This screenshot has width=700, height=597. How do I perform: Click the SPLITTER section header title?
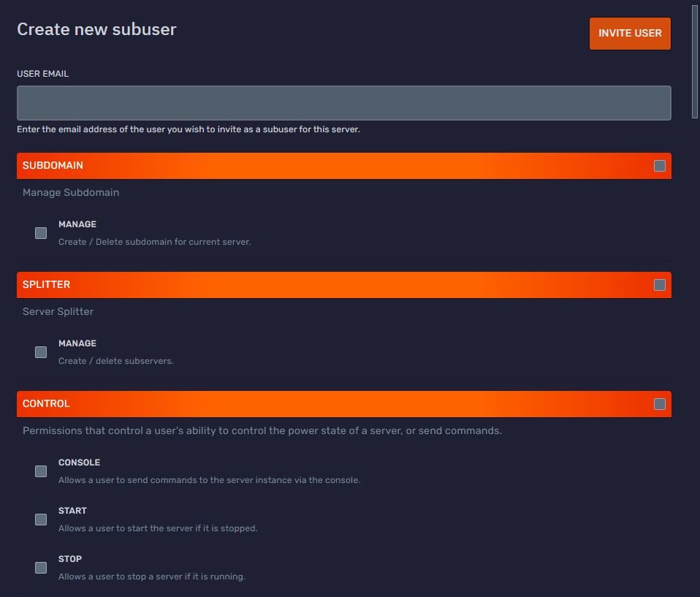point(46,285)
